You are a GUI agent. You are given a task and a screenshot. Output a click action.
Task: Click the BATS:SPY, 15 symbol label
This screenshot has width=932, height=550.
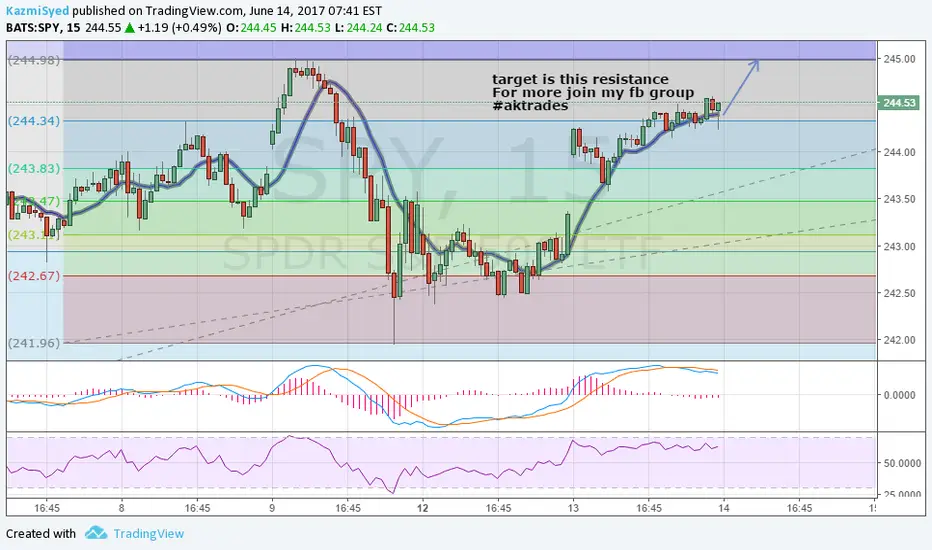pyautogui.click(x=43, y=27)
